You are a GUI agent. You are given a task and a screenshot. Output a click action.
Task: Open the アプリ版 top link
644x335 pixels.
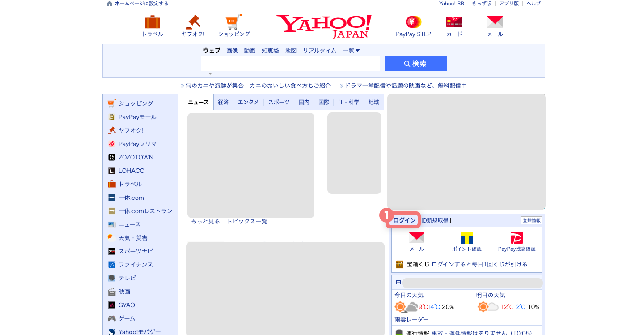(509, 4)
